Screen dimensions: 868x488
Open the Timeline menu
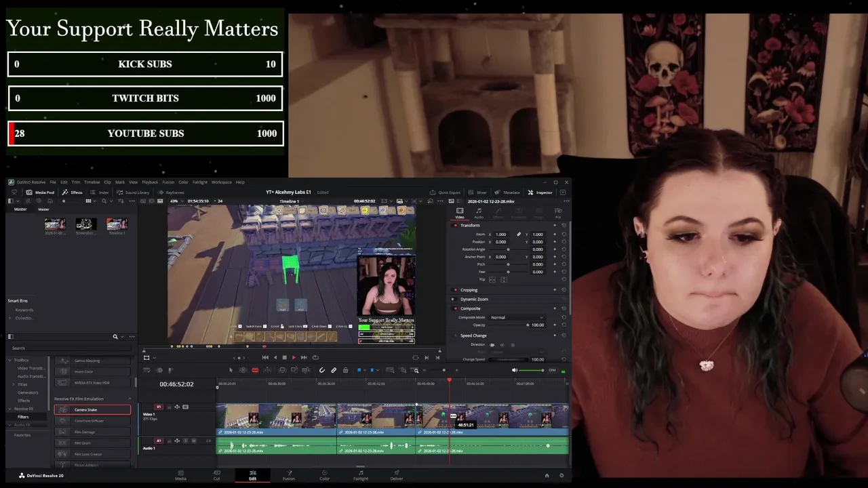[92, 182]
